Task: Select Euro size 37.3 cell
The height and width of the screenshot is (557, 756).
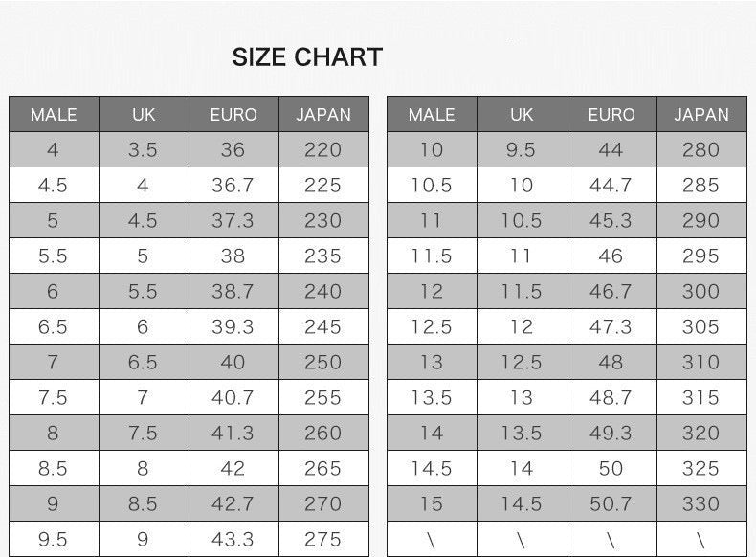Action: click(233, 220)
